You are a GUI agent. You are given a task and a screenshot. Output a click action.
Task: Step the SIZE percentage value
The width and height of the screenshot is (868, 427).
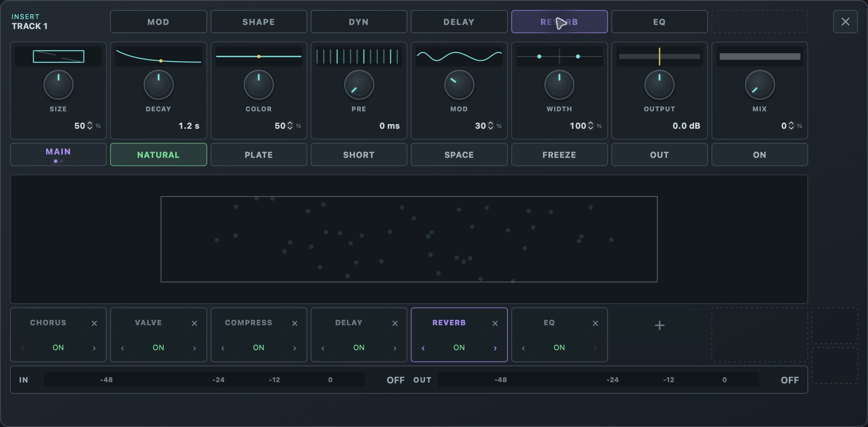(90, 125)
